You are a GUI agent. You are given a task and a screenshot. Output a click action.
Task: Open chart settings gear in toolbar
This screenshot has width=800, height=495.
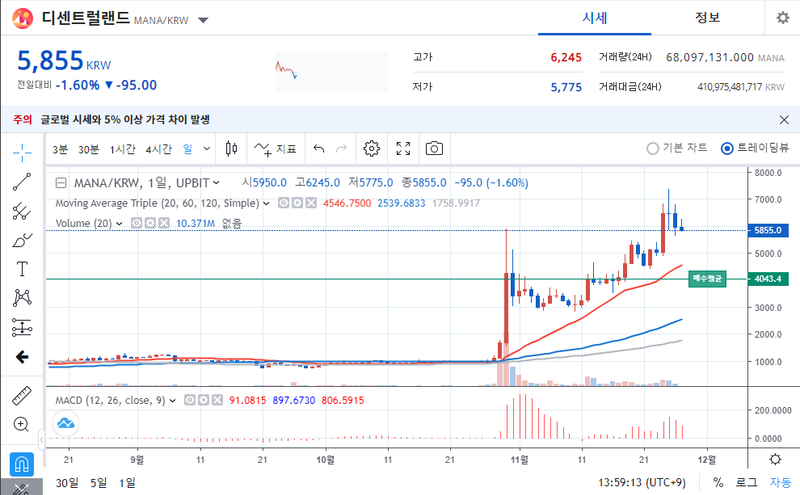tap(371, 148)
